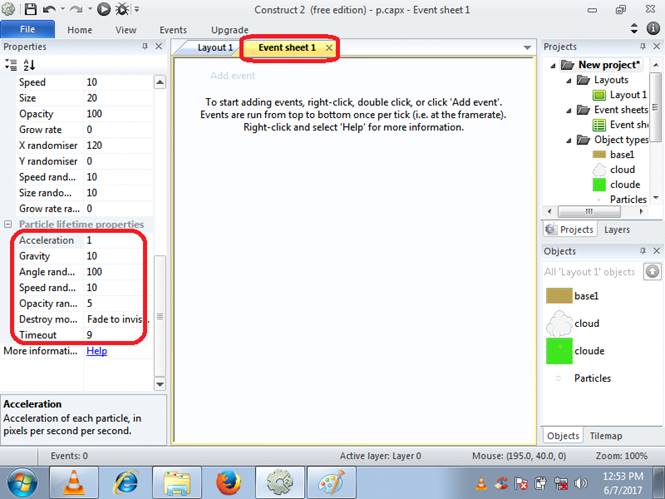Click the objects folder up button
The height and width of the screenshot is (499, 665).
pyautogui.click(x=652, y=271)
